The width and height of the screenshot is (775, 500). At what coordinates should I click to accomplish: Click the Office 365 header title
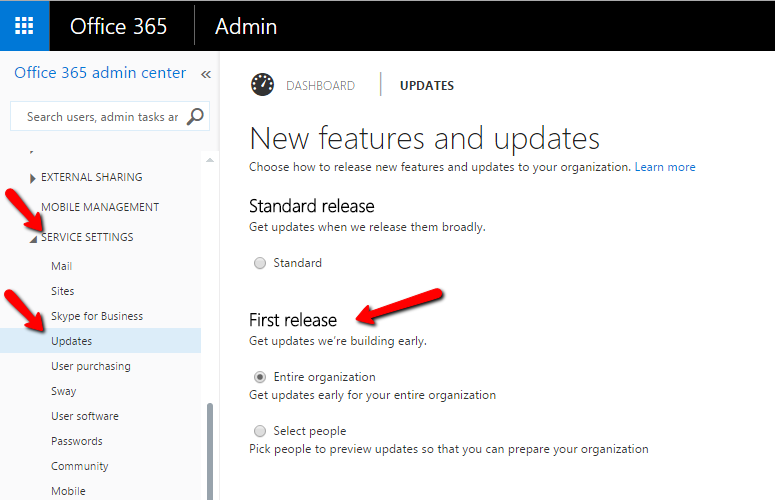(x=119, y=26)
